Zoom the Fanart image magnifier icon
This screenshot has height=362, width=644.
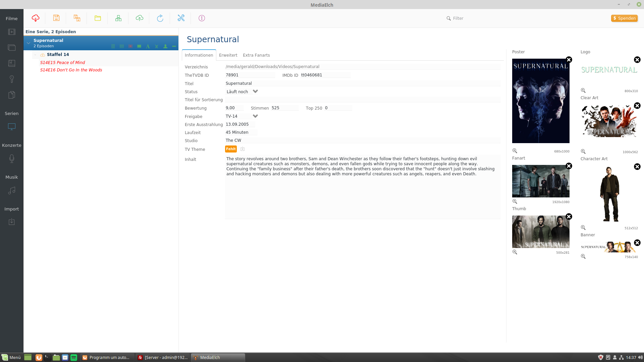pyautogui.click(x=515, y=201)
